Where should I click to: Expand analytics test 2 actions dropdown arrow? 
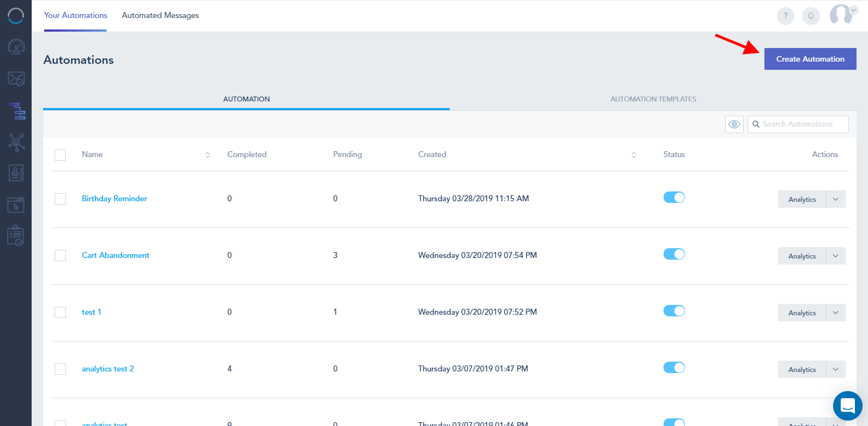[x=836, y=369]
